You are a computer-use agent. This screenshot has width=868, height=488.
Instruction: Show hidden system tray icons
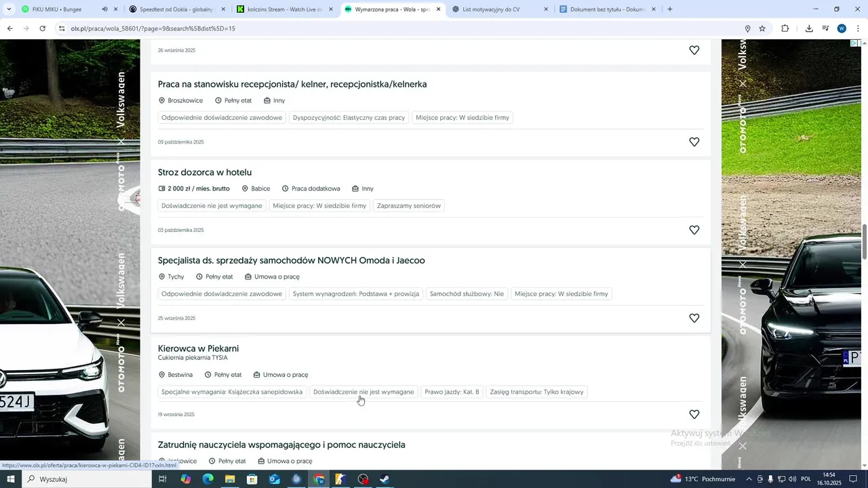[749, 479]
